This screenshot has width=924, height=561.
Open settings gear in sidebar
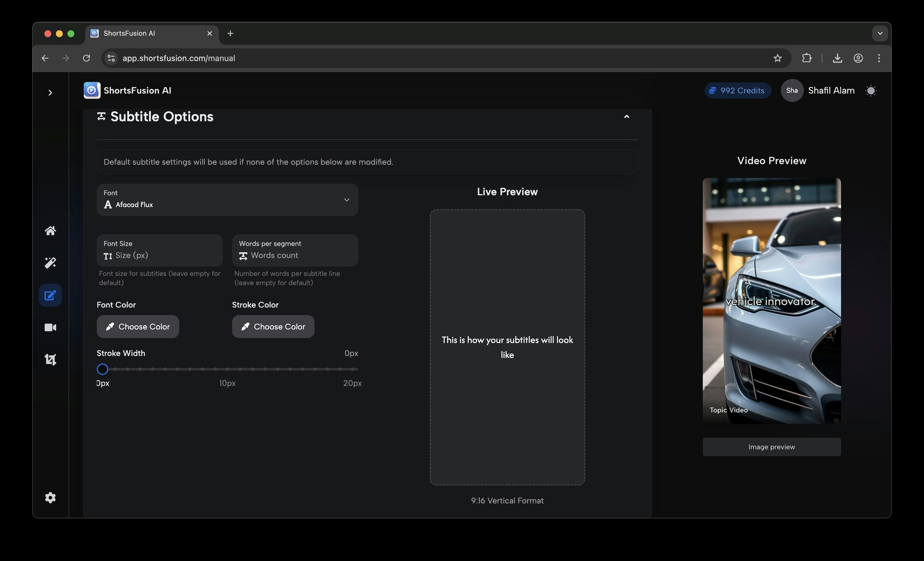(50, 497)
